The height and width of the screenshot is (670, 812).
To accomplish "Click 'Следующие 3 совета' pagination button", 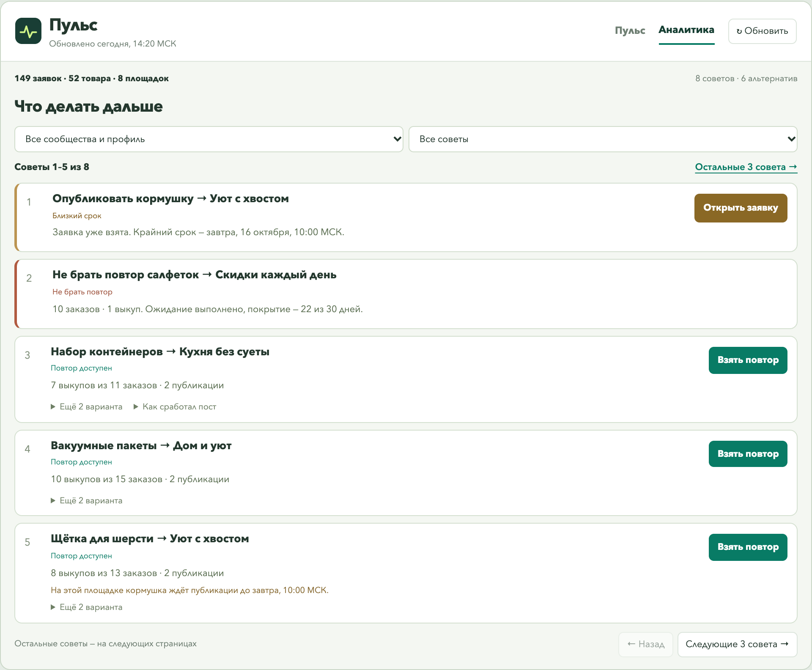I will tap(737, 644).
